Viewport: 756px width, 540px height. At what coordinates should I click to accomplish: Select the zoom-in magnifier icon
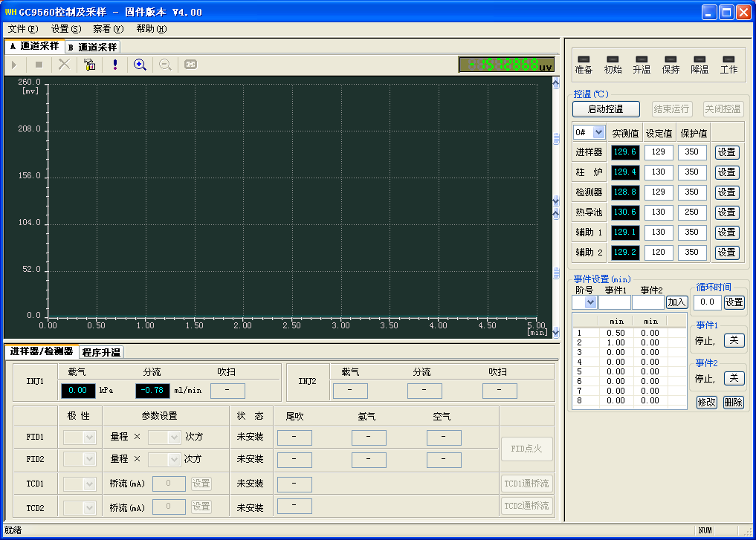(139, 65)
